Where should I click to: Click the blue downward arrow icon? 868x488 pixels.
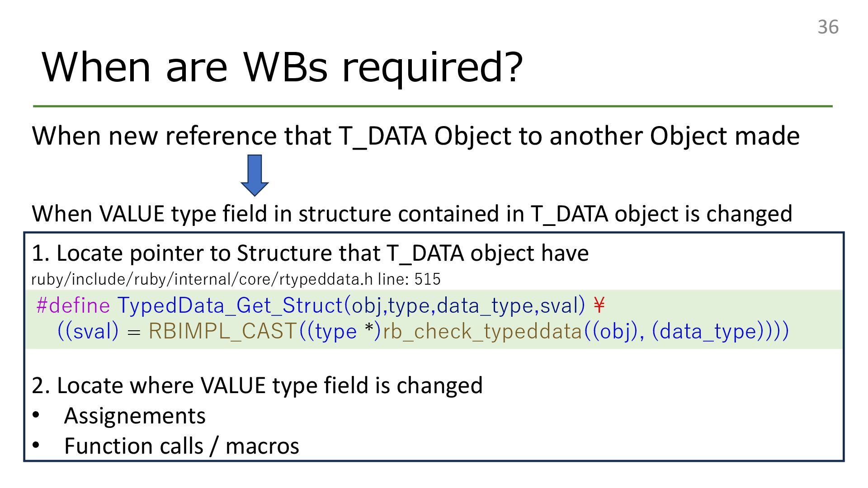[255, 175]
